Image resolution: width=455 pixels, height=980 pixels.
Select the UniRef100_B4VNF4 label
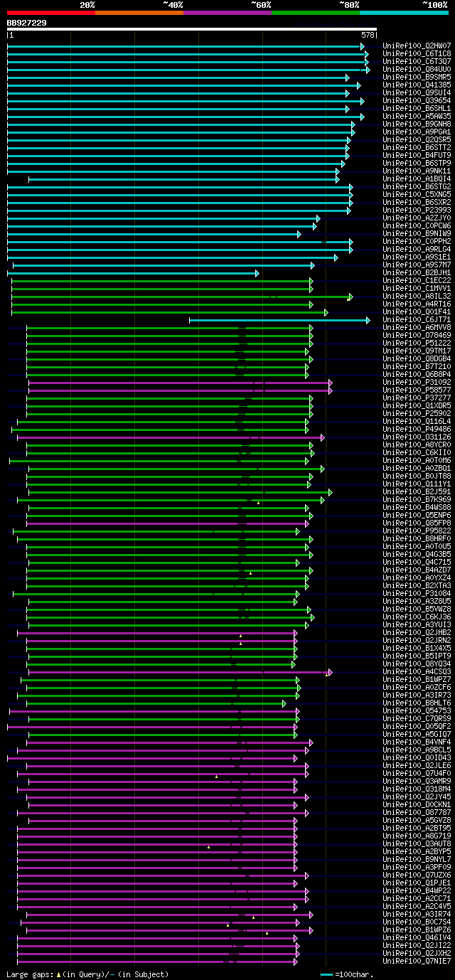417,742
